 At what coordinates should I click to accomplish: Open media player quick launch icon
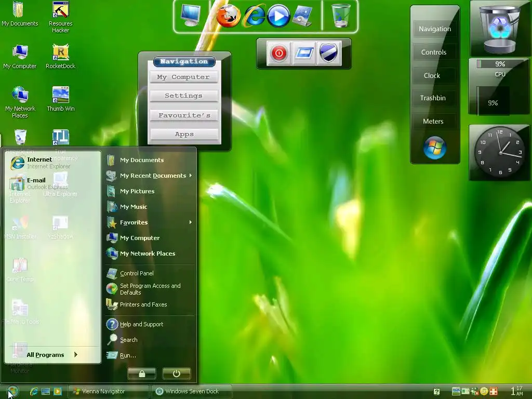pos(58,391)
